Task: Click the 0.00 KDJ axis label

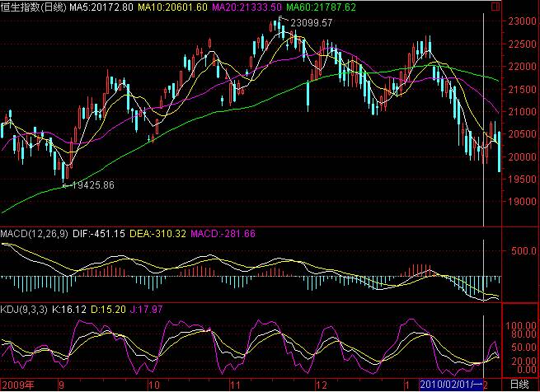Action: (526, 369)
